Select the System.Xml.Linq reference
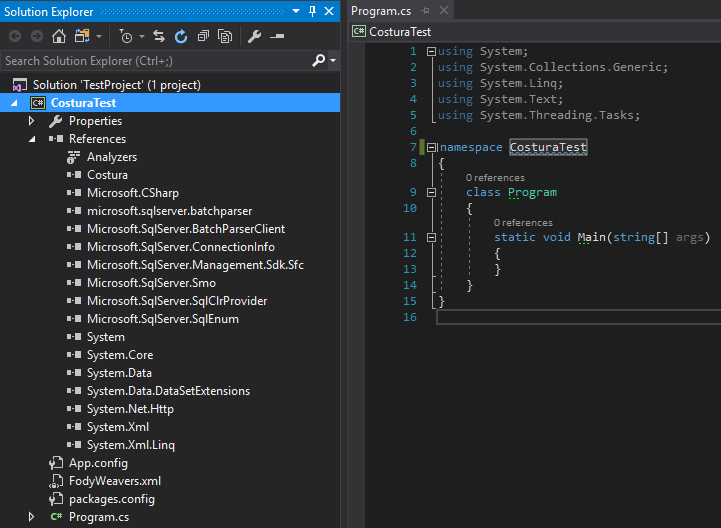 (x=131, y=445)
